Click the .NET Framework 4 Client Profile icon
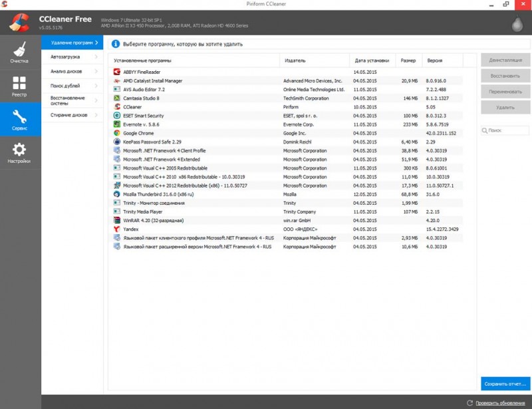The image size is (532, 409). 117,150
